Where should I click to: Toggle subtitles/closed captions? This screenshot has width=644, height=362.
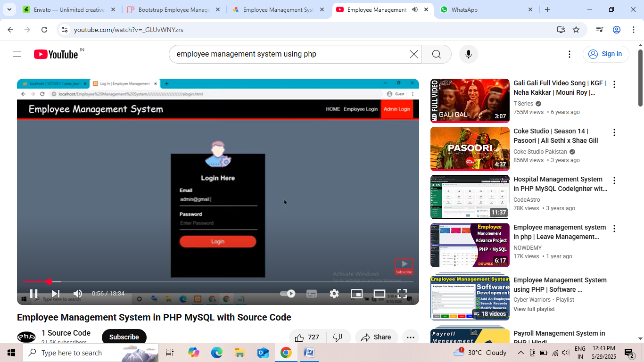312,294
